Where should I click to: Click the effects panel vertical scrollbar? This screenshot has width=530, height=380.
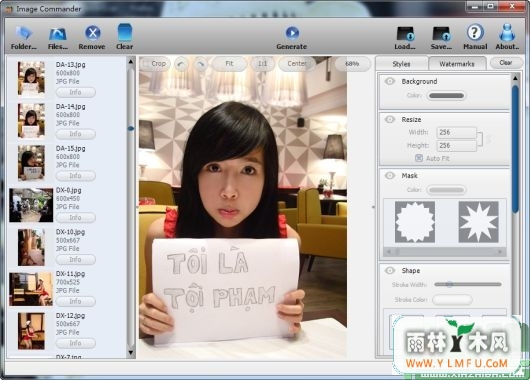click(x=515, y=149)
